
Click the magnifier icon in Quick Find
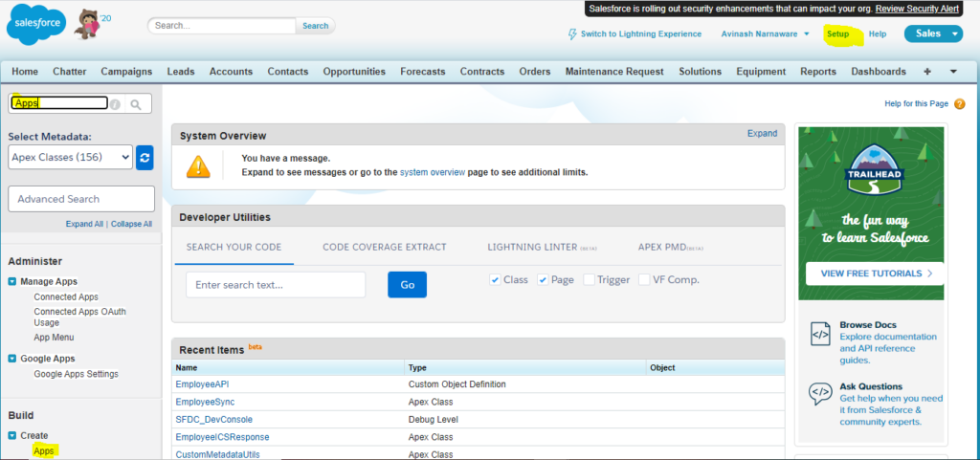(137, 103)
